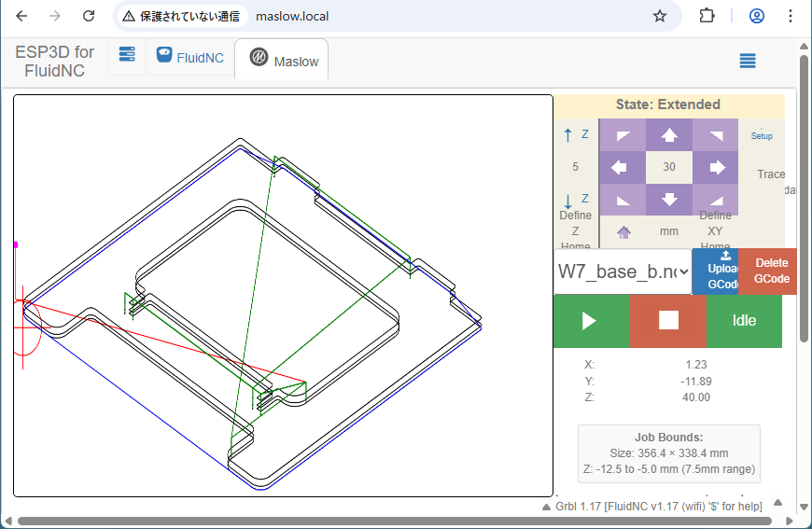Click the mm units label

(669, 231)
